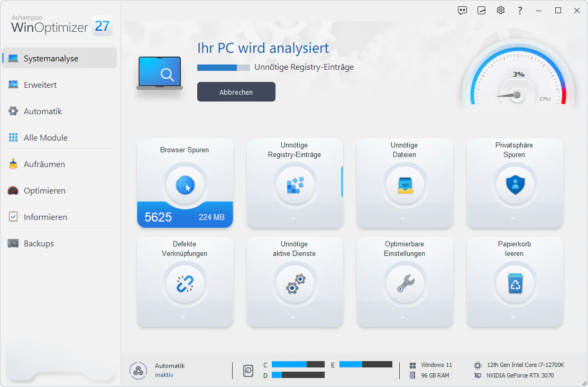Viewport: 588px width, 387px height.
Task: Click the graphics card icon in footer
Action: pyautogui.click(x=478, y=375)
